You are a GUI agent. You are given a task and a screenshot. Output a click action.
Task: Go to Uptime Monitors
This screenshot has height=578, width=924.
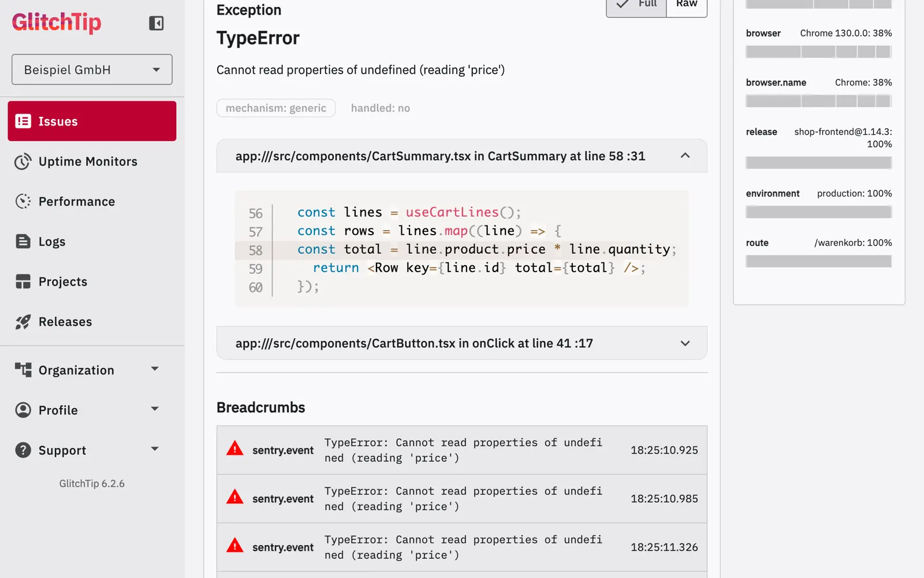click(x=92, y=161)
